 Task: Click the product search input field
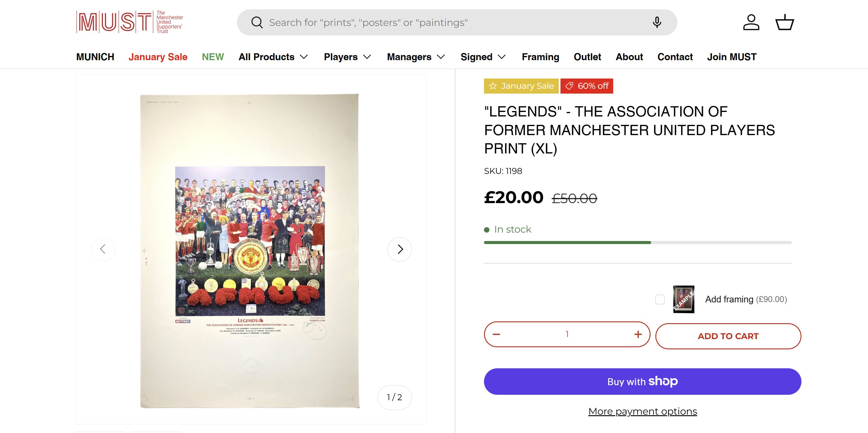pyautogui.click(x=438, y=23)
